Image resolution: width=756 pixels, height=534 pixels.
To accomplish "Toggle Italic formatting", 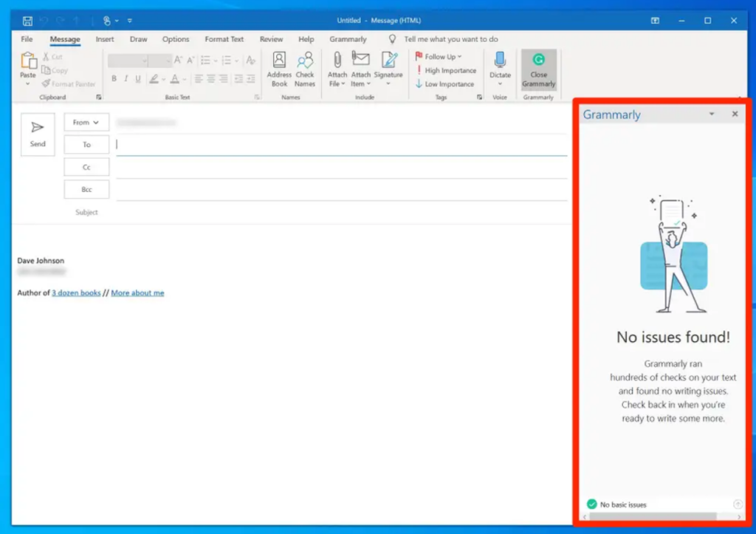I will tap(126, 78).
